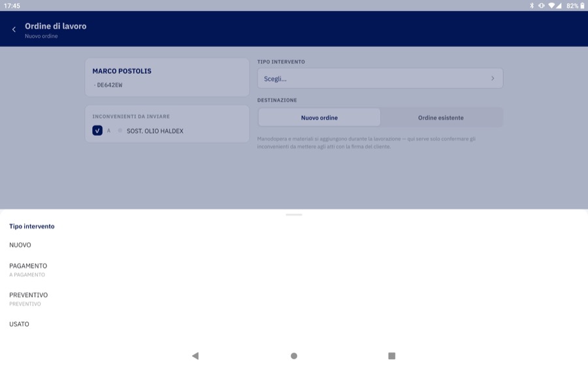Click the Ordine di lavoro title
The height and width of the screenshot is (367, 588).
coord(56,26)
